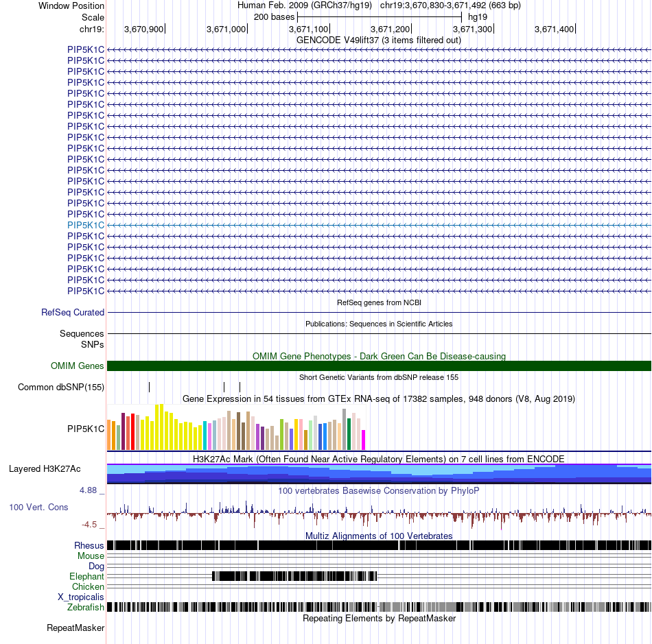Click the GTEx Gene Expression track title

point(379,399)
